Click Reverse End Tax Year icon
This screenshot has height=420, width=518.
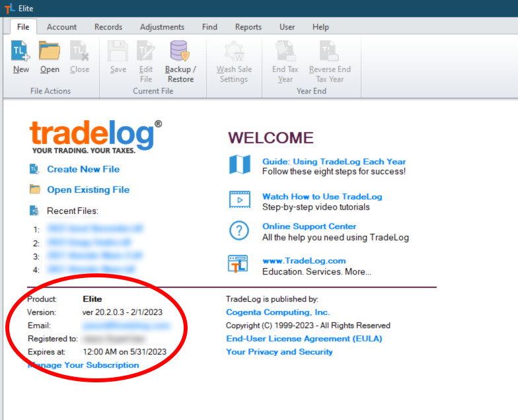pyautogui.click(x=329, y=51)
